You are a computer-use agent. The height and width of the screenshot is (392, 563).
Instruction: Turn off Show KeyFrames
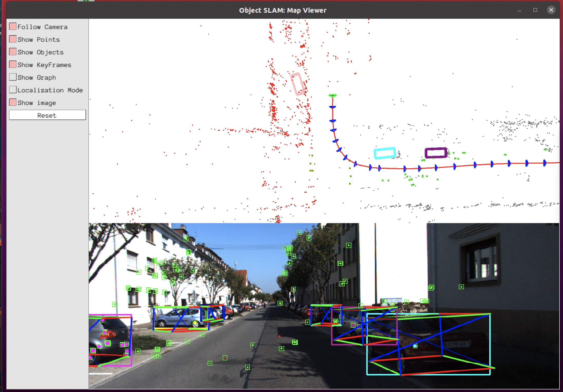tap(13, 64)
